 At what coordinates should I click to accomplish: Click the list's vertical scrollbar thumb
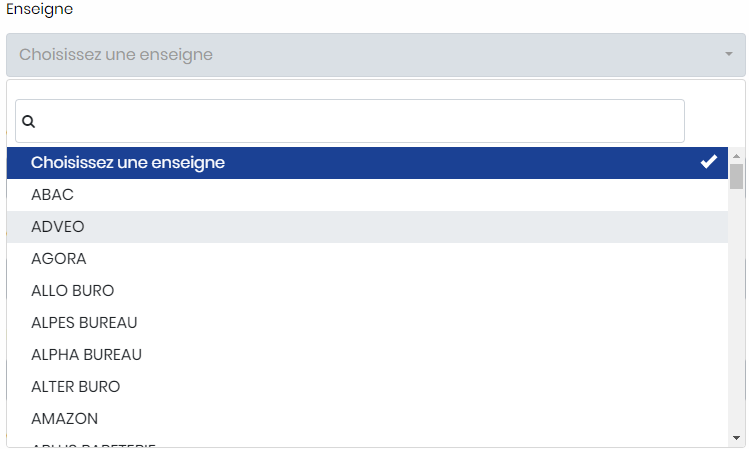[x=736, y=176]
